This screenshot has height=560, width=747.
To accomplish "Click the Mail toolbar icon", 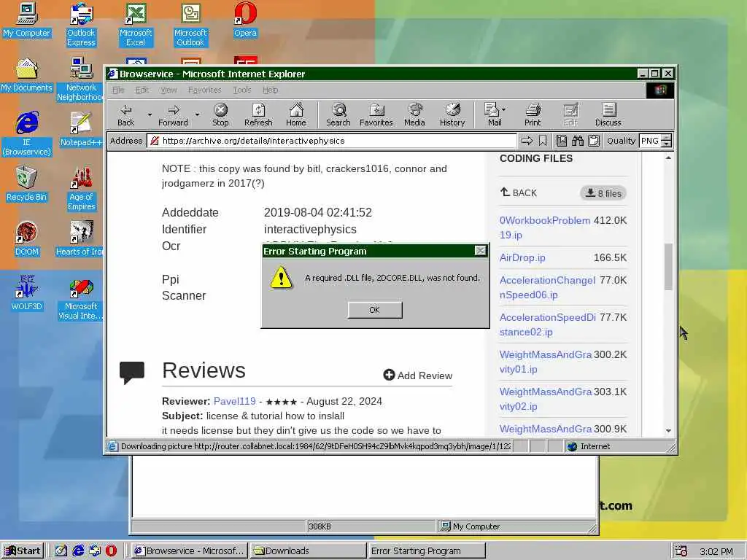I will pyautogui.click(x=492, y=114).
